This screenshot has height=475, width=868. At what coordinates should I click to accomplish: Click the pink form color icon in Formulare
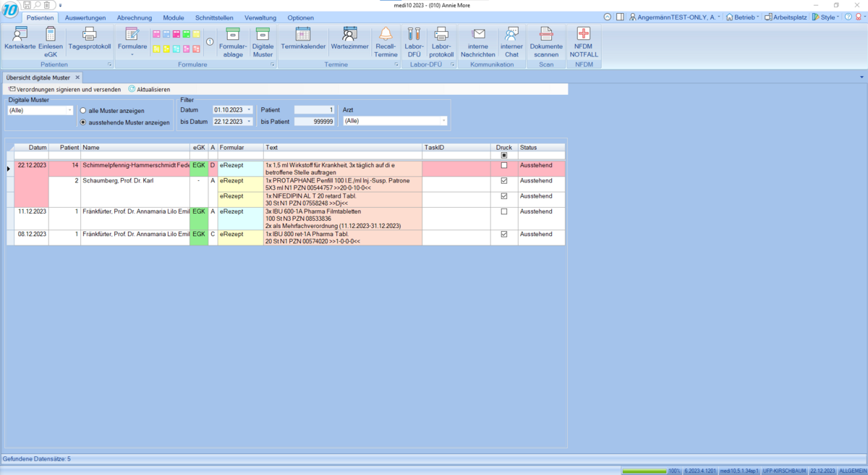[156, 34]
